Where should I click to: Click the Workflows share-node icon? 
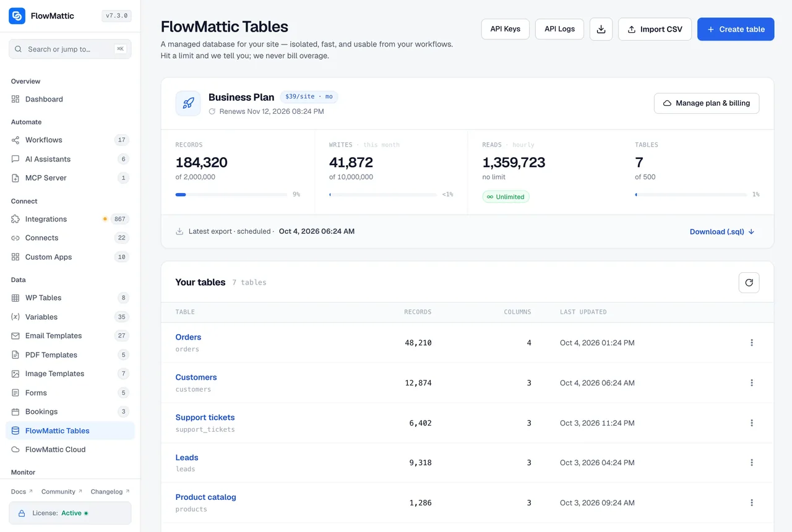[15, 140]
